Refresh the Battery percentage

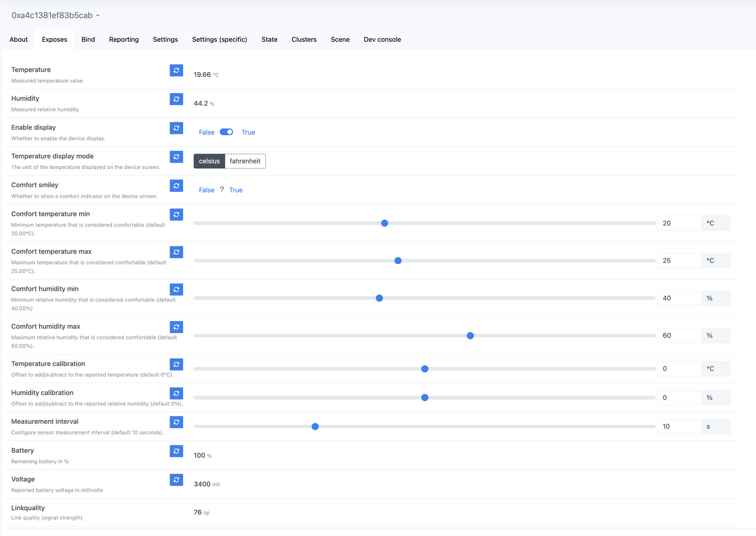tap(176, 451)
